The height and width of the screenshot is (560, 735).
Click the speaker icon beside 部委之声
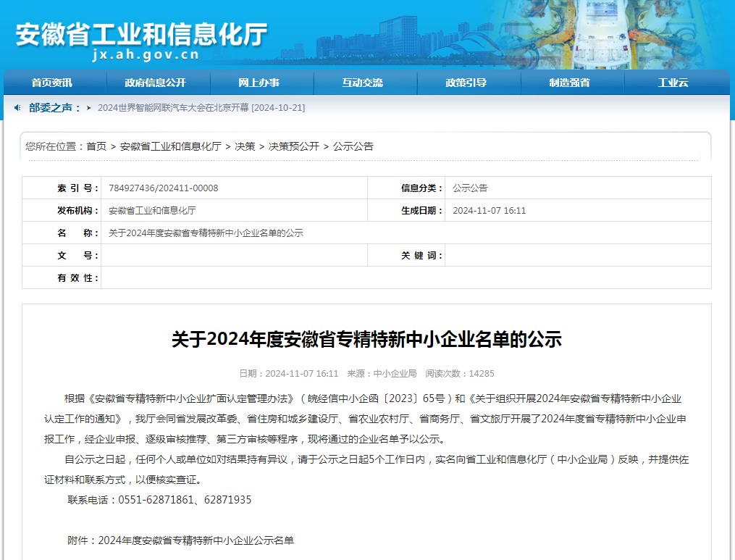click(17, 108)
